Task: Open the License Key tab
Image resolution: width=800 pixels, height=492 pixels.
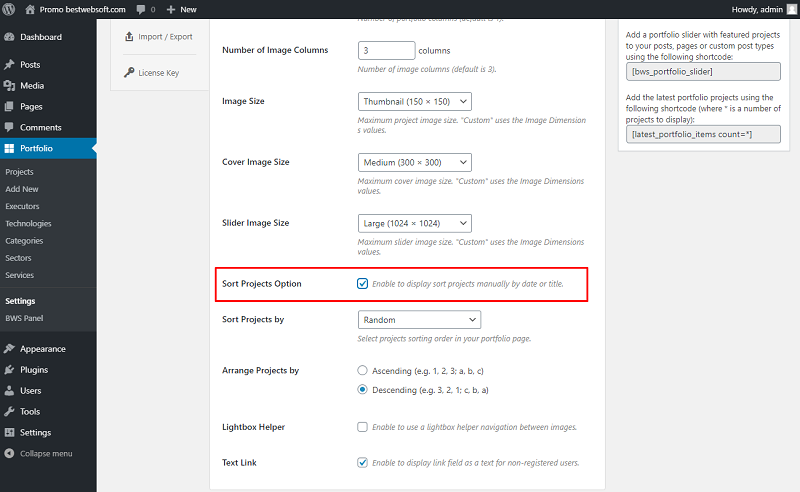Action: click(x=159, y=73)
